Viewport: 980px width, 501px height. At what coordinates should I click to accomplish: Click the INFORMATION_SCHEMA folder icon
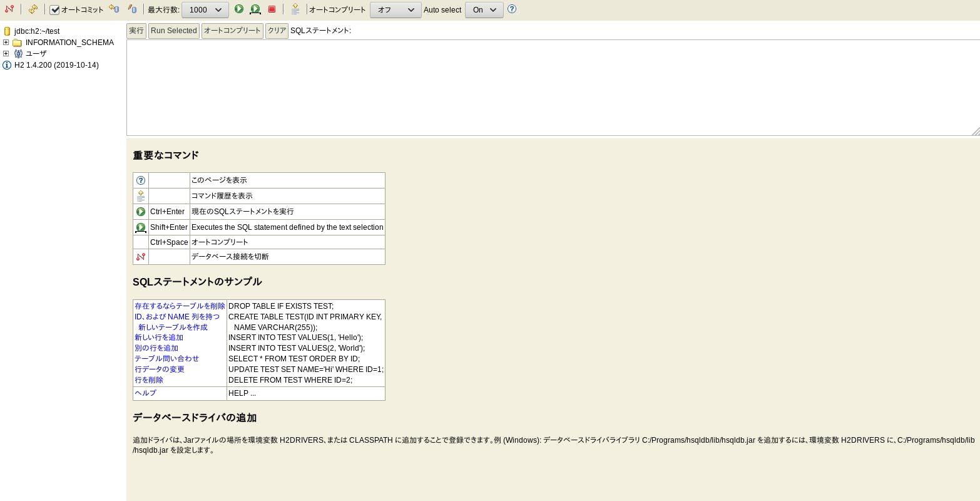(18, 43)
